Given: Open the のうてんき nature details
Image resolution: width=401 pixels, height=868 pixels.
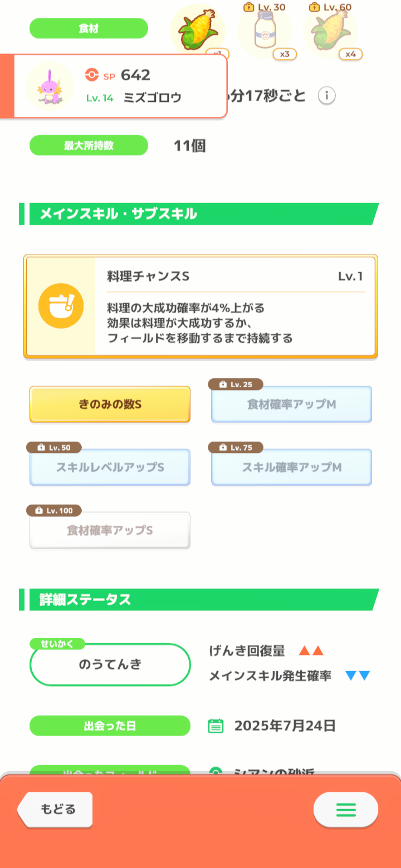Looking at the screenshot, I should pos(110,664).
